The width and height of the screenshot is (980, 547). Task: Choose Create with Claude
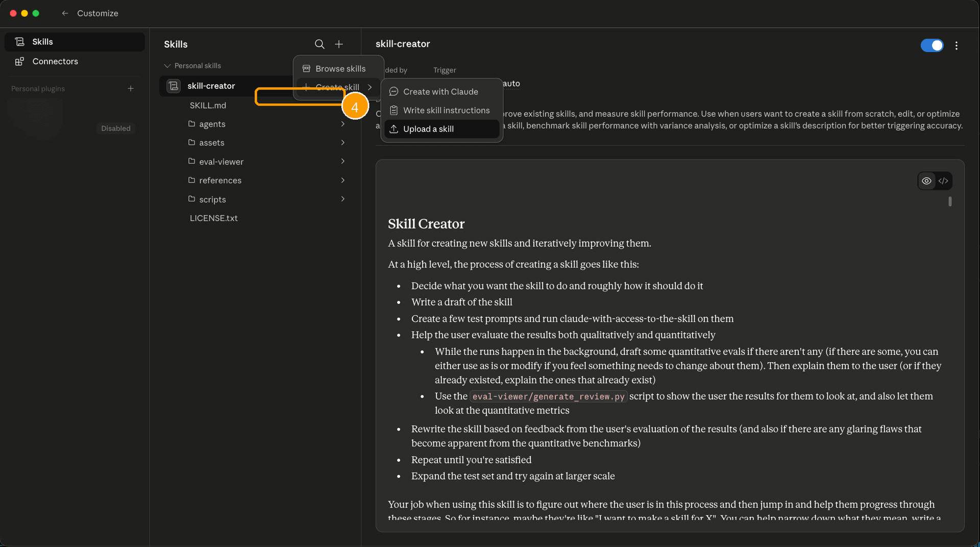[442, 91]
